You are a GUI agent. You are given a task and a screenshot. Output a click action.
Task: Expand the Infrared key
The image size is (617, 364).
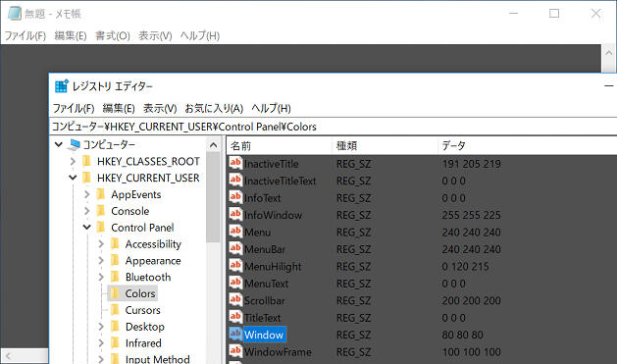(x=101, y=343)
